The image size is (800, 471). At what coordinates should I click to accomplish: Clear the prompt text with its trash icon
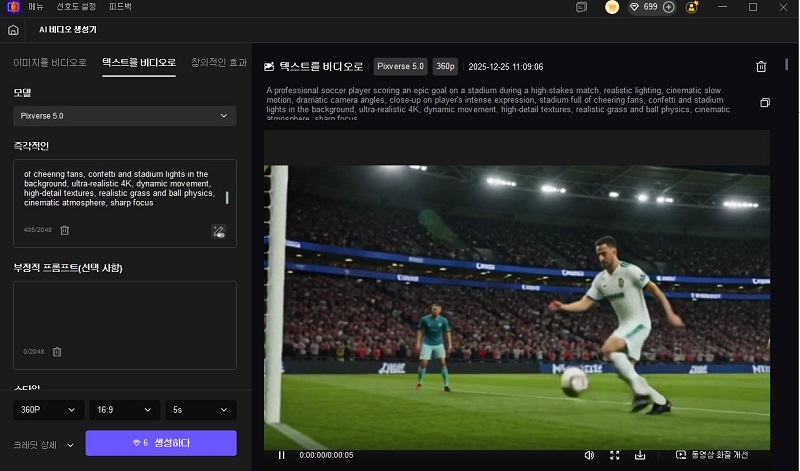point(65,230)
